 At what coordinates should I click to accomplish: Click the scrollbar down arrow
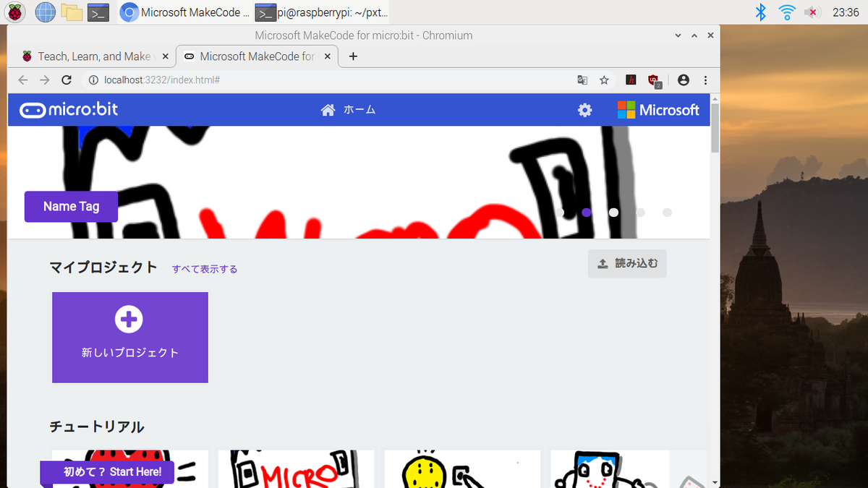click(x=715, y=482)
